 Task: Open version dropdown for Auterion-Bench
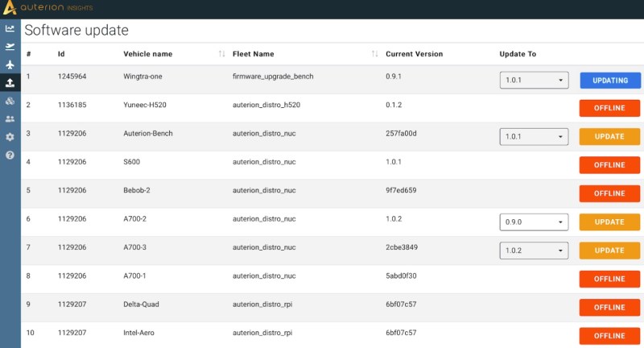(x=534, y=137)
